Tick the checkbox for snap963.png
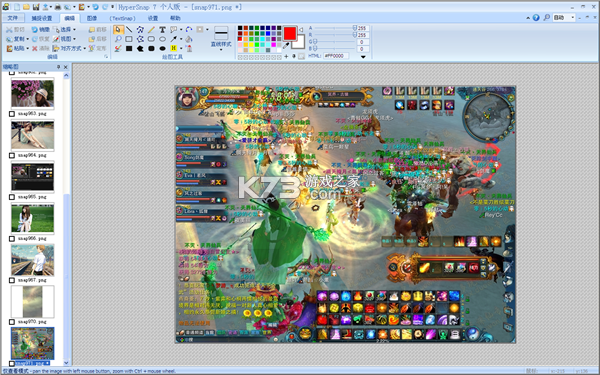The image size is (600, 375). pos(12,114)
